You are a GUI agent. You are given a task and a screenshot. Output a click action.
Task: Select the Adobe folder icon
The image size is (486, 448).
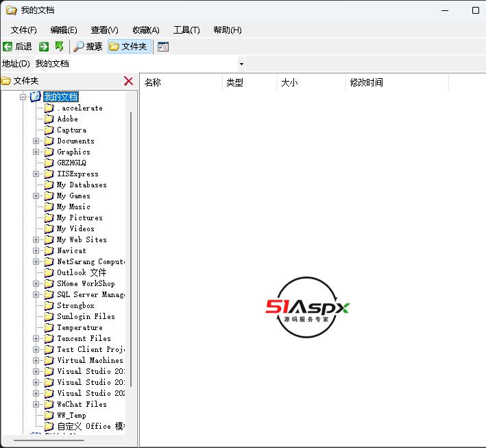point(49,119)
